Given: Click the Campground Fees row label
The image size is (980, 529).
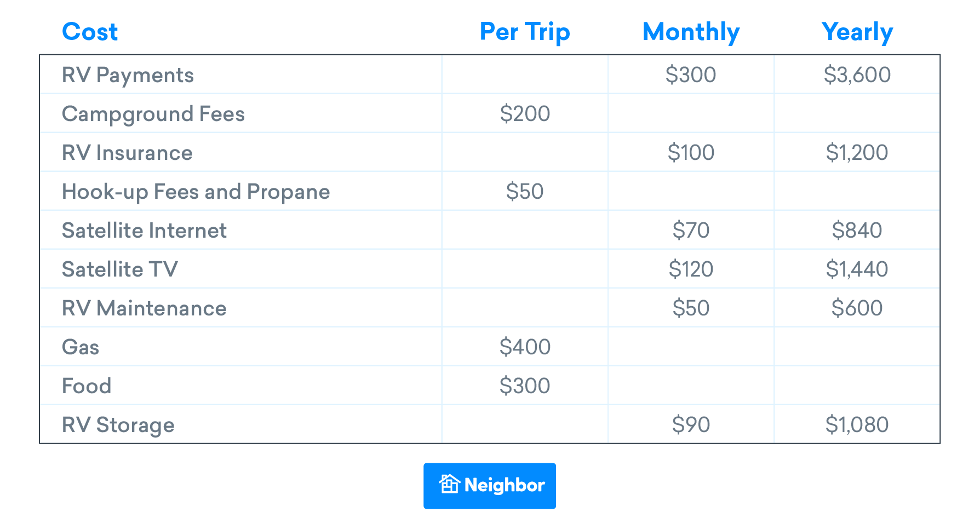Looking at the screenshot, I should point(153,114).
